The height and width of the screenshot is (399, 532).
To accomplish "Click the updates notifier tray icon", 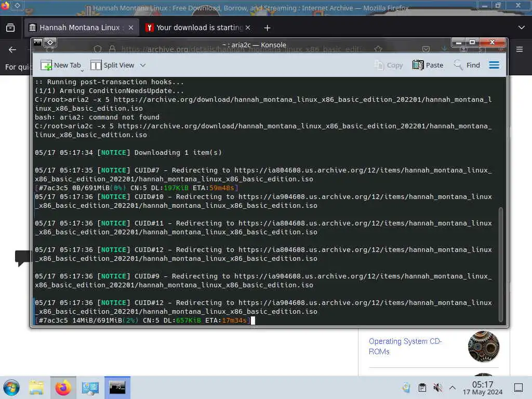I will click(406, 388).
